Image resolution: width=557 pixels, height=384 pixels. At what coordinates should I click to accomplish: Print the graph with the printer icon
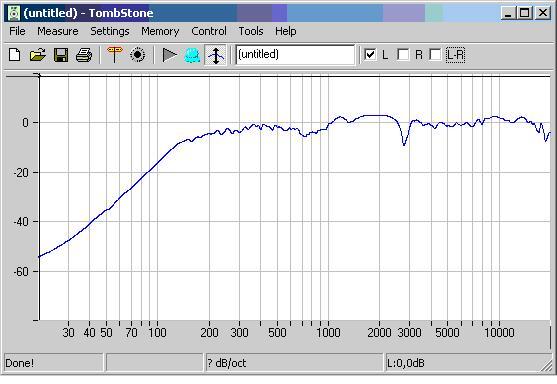(x=84, y=55)
